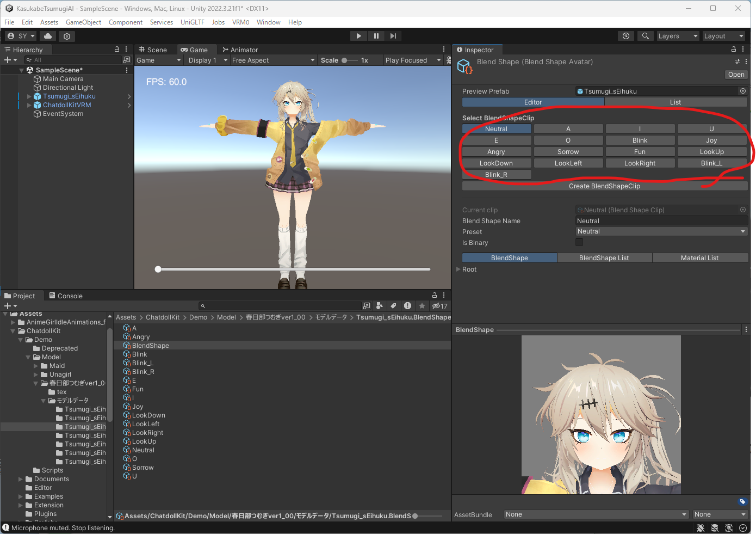The width and height of the screenshot is (756, 534).
Task: Switch to the Animator tab
Action: pyautogui.click(x=240, y=50)
